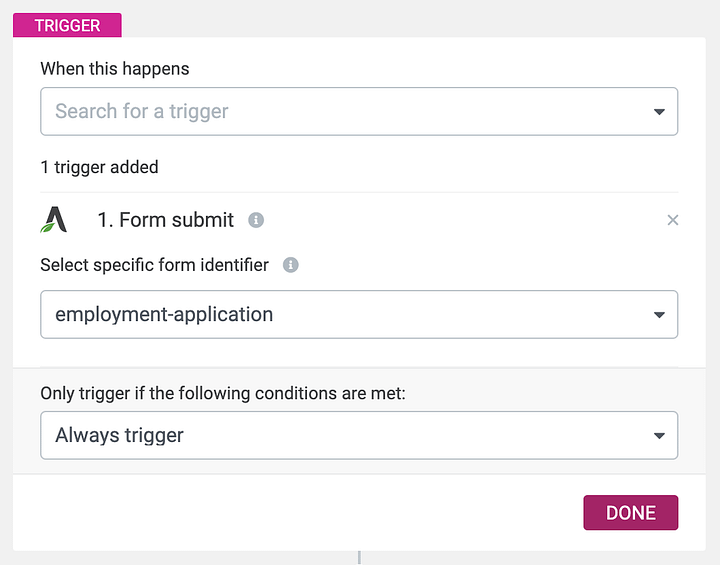Viewport: 720px width, 565px height.
Task: Click the caret on the conditions dropdown
Action: point(659,436)
